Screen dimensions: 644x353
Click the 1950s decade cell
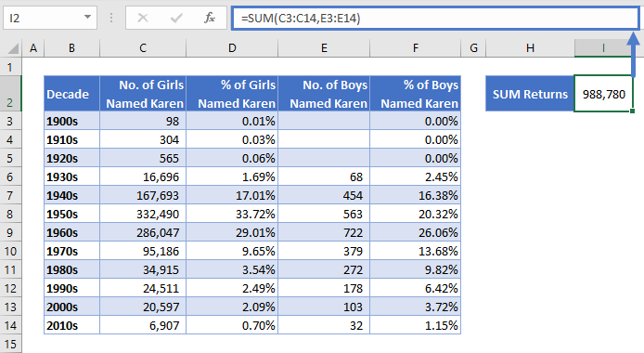(x=71, y=214)
